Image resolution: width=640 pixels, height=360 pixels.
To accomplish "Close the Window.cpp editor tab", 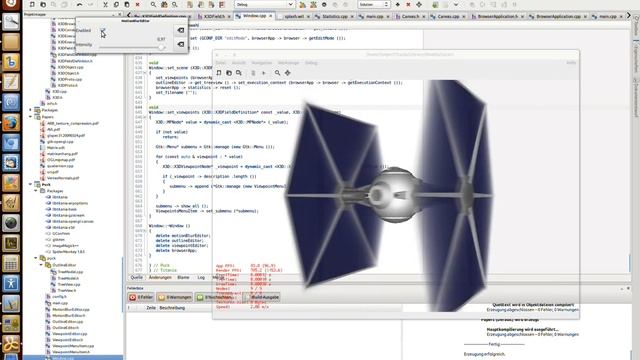I will (270, 16).
